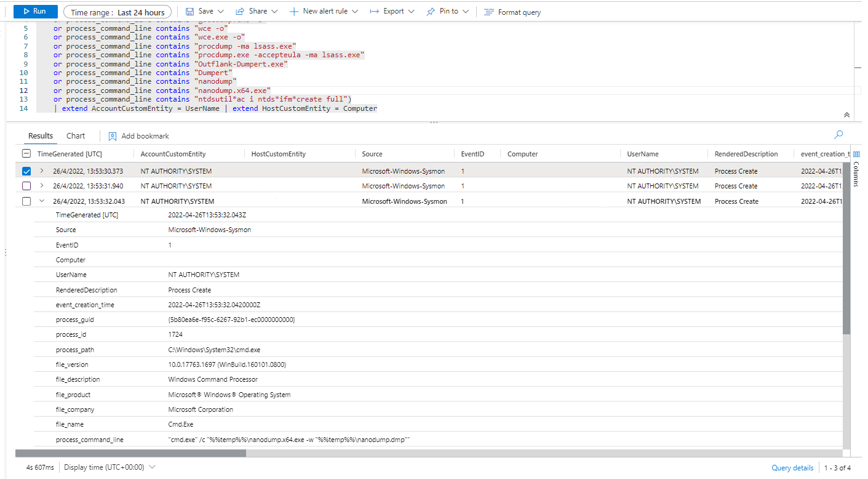868x479 pixels.
Task: Click the Pin to pushpin icon
Action: 431,12
